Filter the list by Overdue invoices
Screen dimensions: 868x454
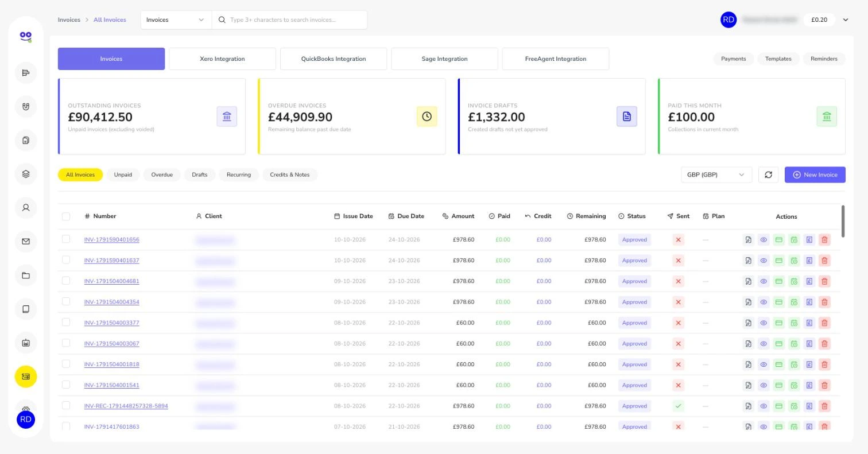pyautogui.click(x=162, y=175)
